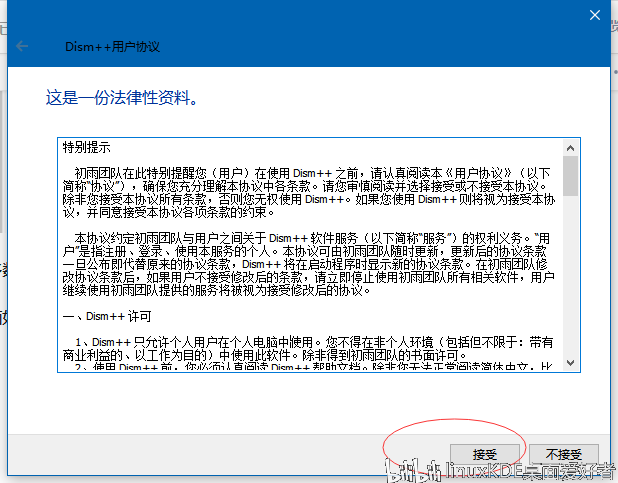Viewport: 618px width, 483px height.
Task: Click the 这是一份法律性资料。 title
Action: point(122,97)
